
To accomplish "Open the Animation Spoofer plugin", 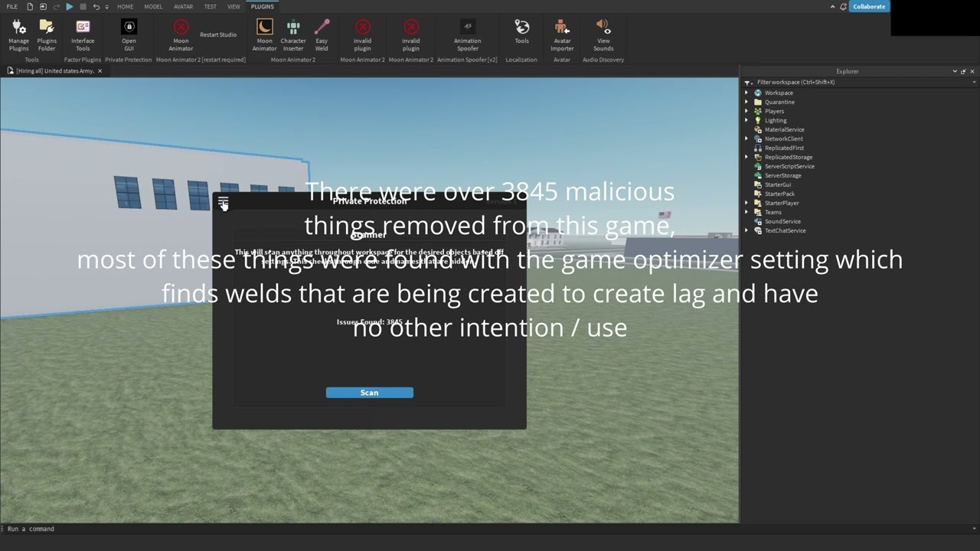I will point(467,35).
